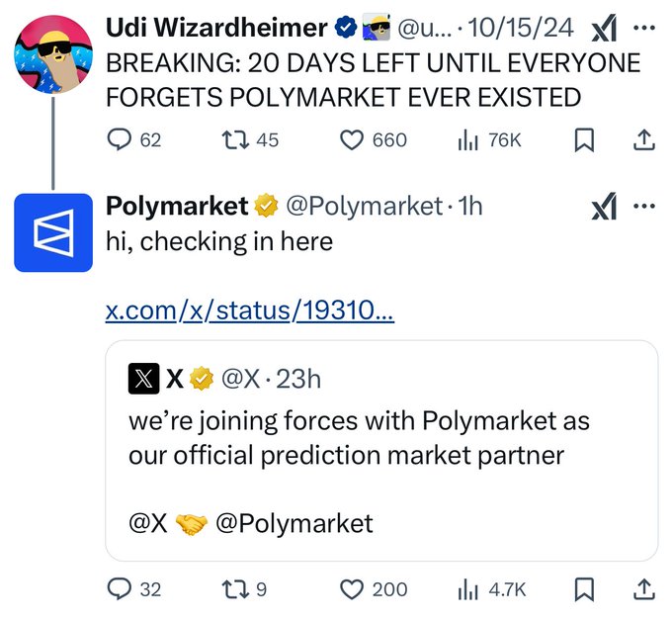Like Polymarket's tweet
Viewport: 672px width, 620px height.
(352, 589)
